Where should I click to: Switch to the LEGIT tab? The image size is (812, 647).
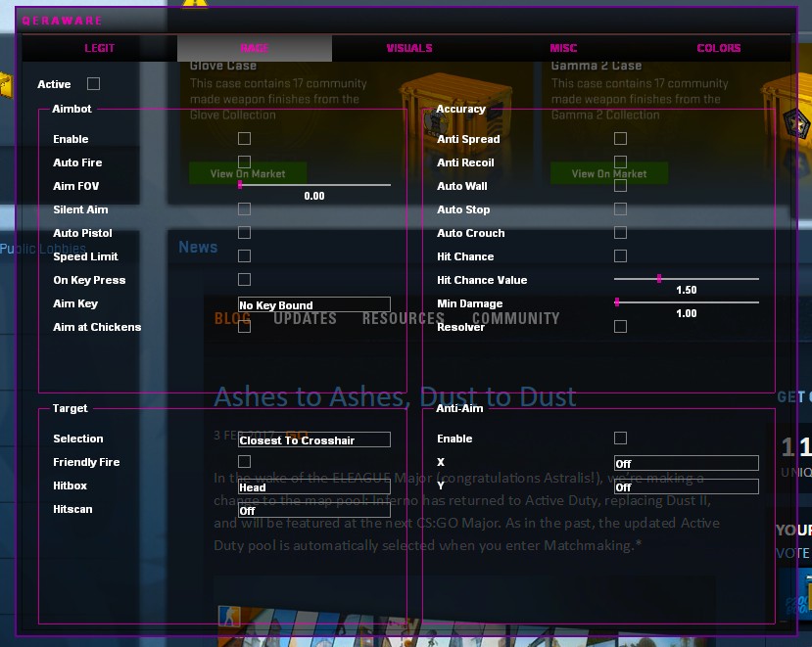point(100,48)
